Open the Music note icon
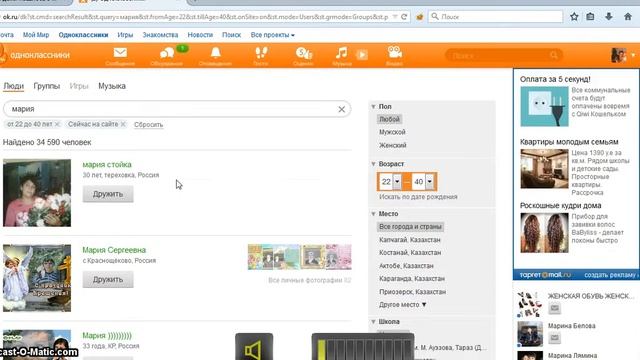Viewport: 640px width, 360px height. pos(341,53)
